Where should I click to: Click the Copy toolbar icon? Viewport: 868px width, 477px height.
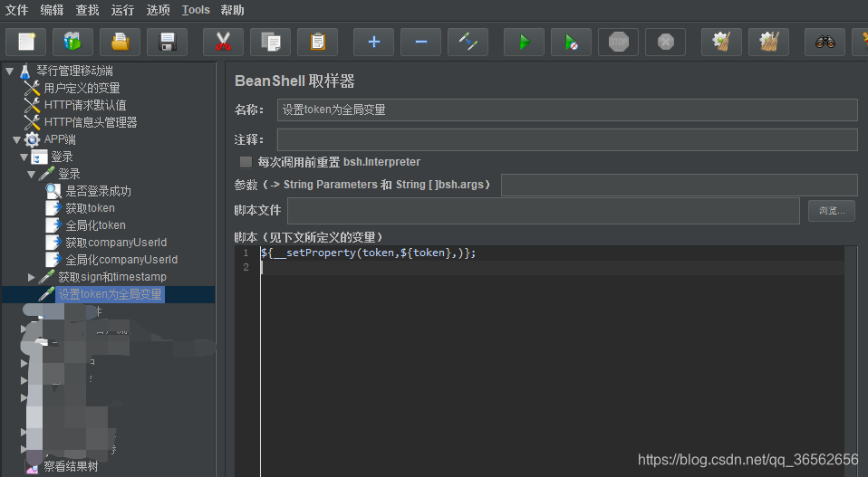coord(270,42)
